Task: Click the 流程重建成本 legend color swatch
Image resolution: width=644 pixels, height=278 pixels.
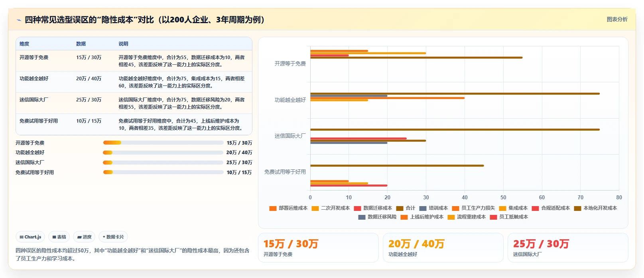Action: pos(451,217)
